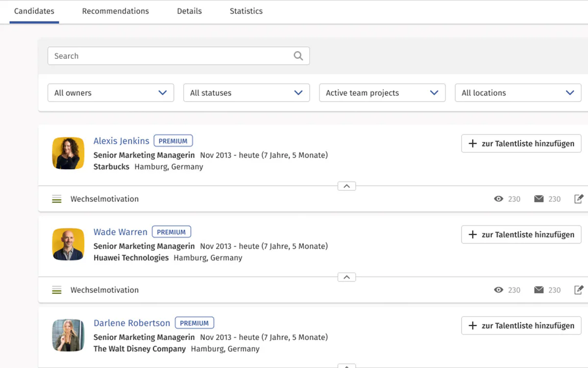Click the search magnifier icon
The height and width of the screenshot is (368, 588).
click(x=298, y=56)
